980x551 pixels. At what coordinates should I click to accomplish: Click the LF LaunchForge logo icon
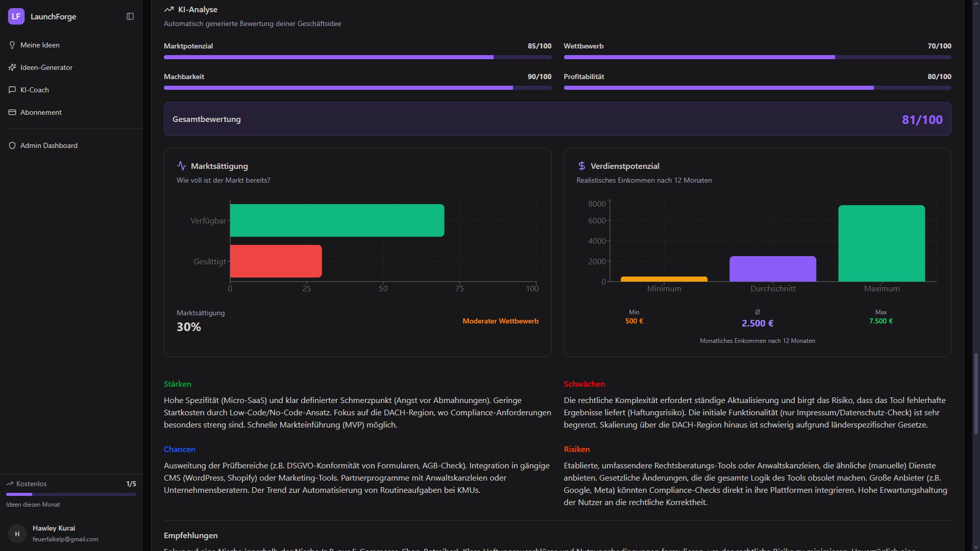(16, 16)
